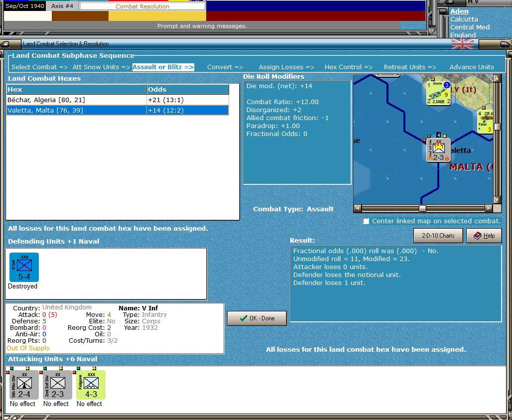Select the 5th Mtn Div attacking unit
The height and width of the screenshot is (420, 512).
[24, 385]
